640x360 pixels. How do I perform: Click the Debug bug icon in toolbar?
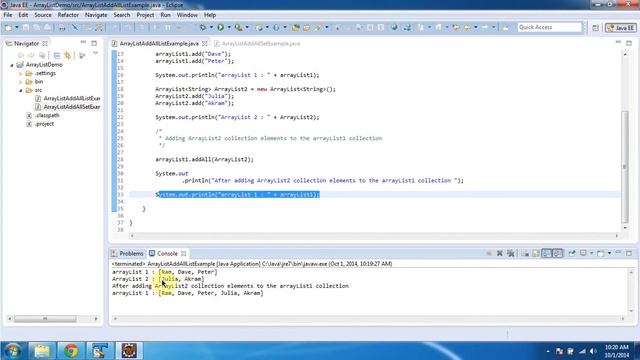coord(202,27)
